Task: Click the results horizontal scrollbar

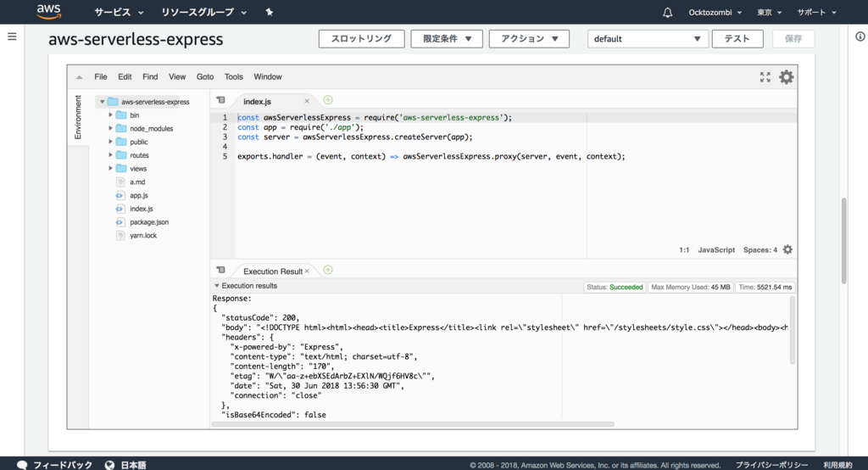Action: click(413, 424)
